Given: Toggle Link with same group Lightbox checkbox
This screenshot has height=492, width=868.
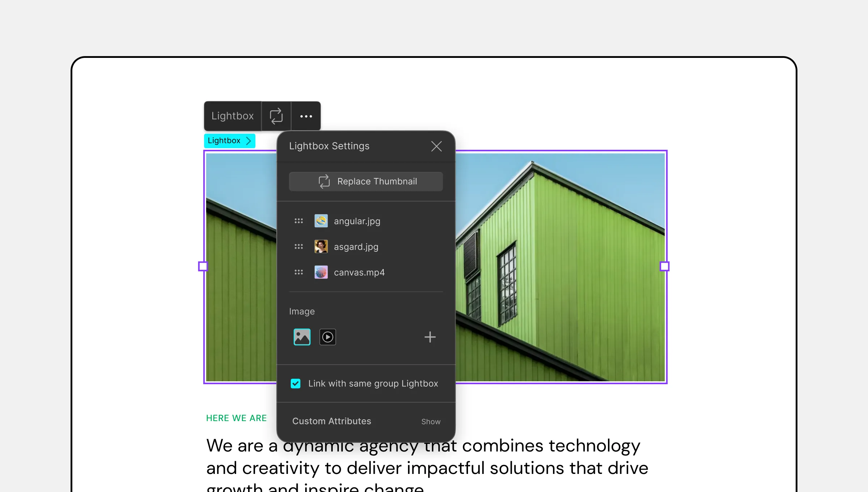Looking at the screenshot, I should coord(296,383).
